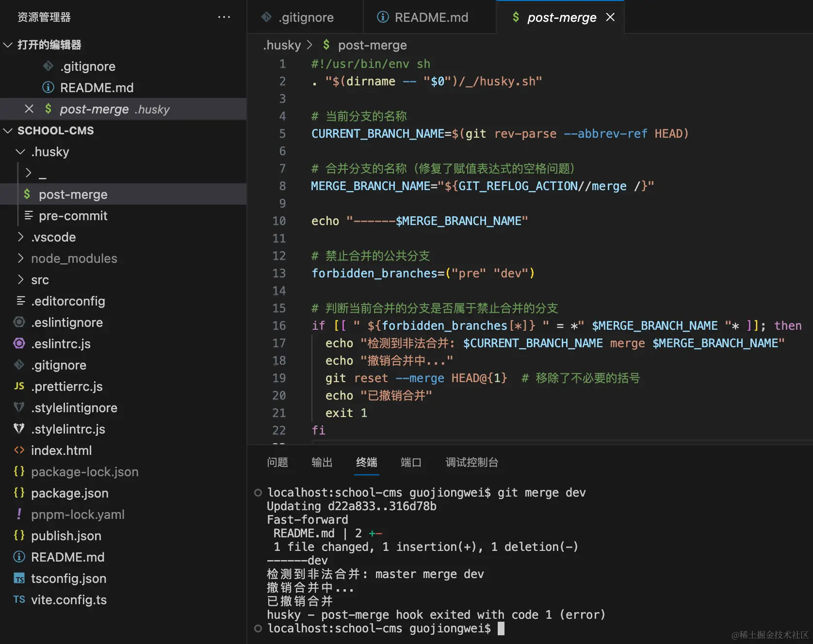The height and width of the screenshot is (644, 813).
Task: Click the JS icon of .prettierrc.js
Action: pos(19,386)
